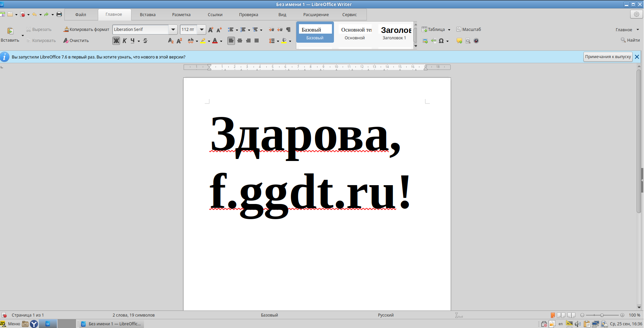Click the Increase indent icon
The width and height of the screenshot is (644, 328).
pyautogui.click(x=271, y=30)
